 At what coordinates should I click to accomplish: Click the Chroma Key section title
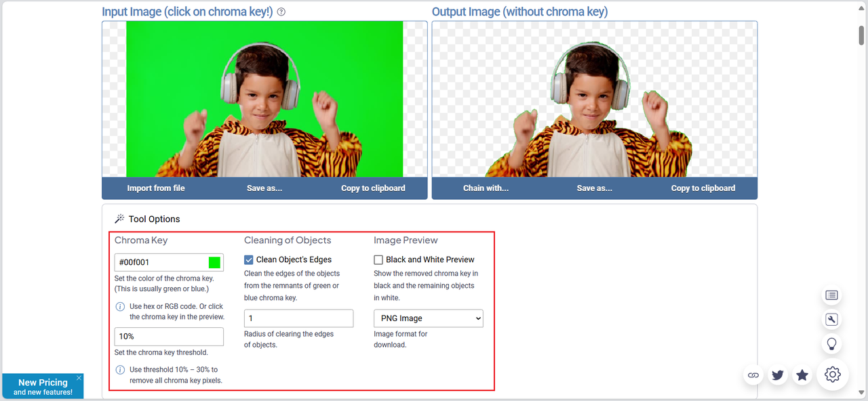point(141,240)
